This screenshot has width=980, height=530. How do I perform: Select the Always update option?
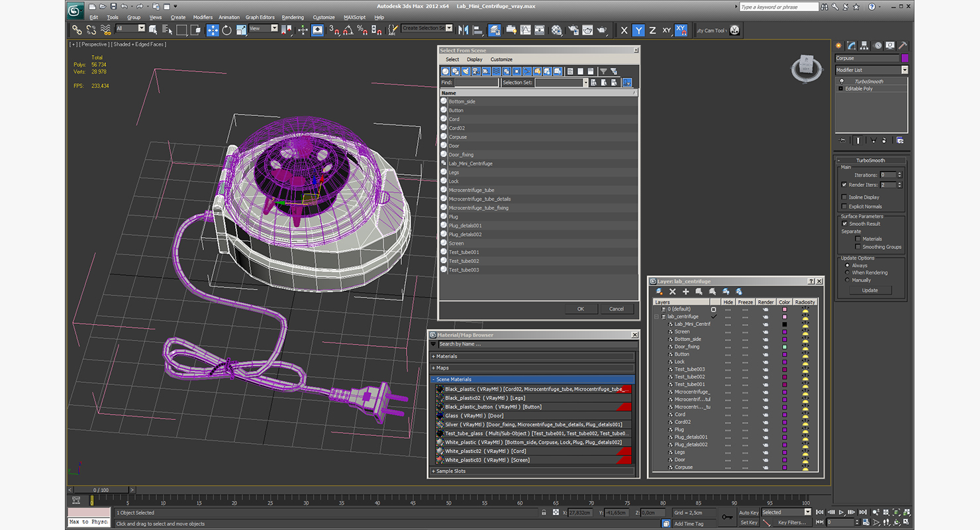point(847,265)
